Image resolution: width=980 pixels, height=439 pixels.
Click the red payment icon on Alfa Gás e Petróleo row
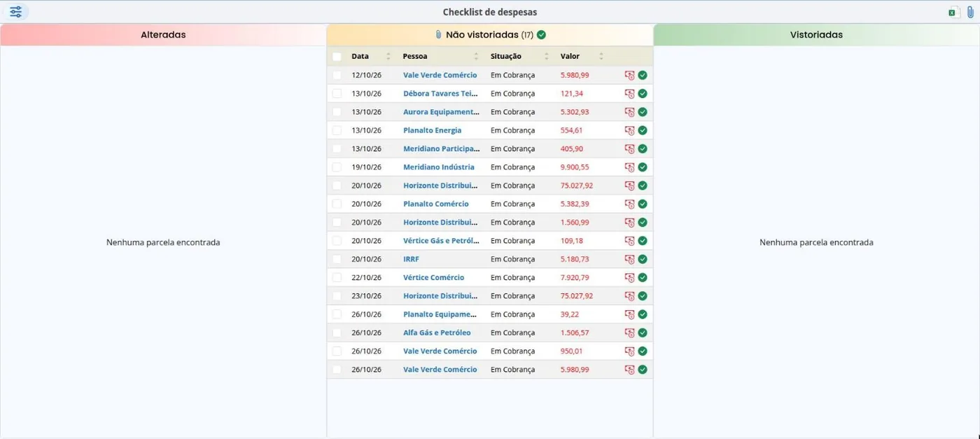[x=629, y=333]
